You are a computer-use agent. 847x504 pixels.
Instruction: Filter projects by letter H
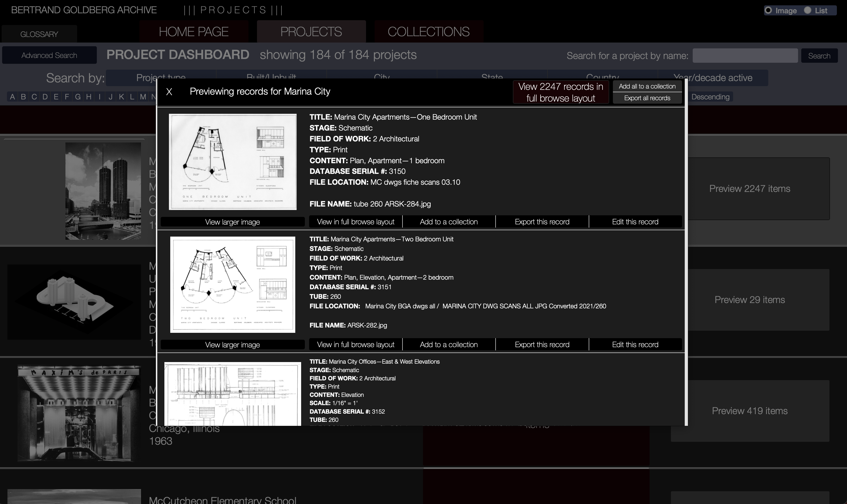point(88,97)
